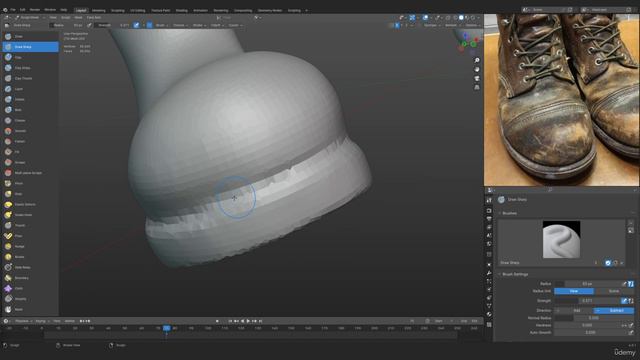The width and height of the screenshot is (640, 360).
Task: Open the Texture popover in header
Action: click(180, 25)
